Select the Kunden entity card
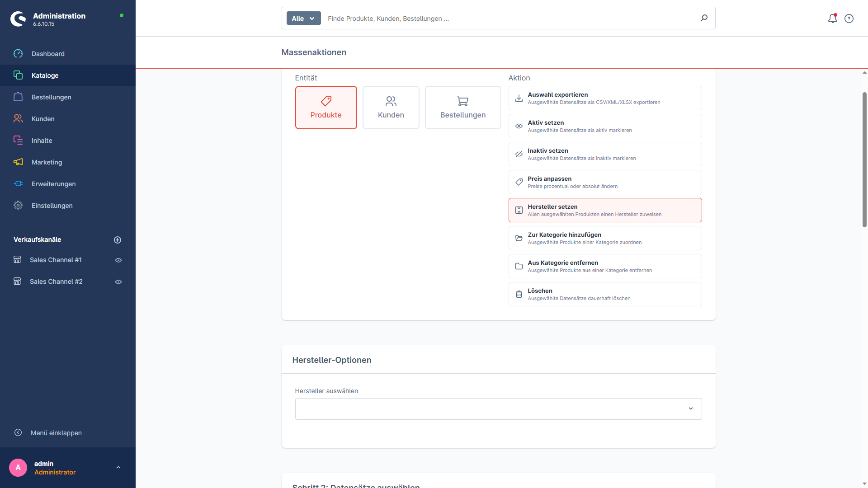 pos(391,108)
